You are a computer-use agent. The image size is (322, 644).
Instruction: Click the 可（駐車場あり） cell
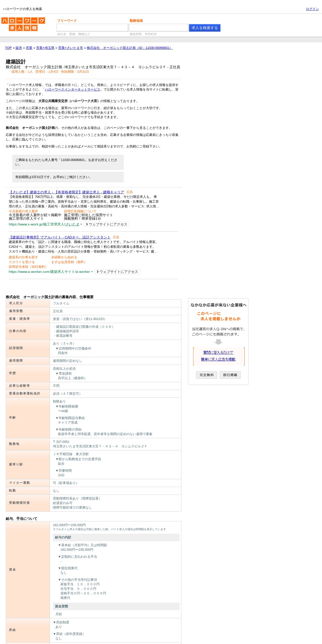click(x=115, y=483)
